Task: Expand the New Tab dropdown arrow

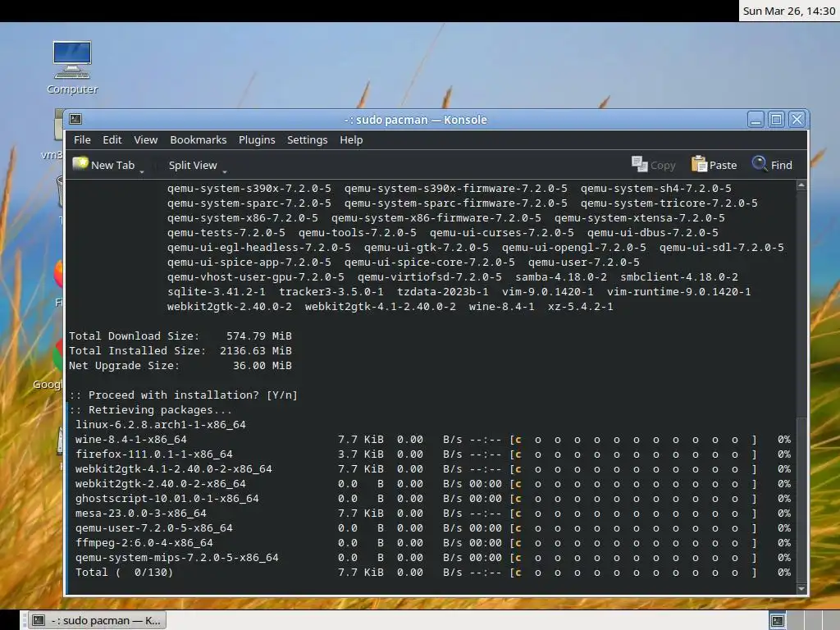Action: pyautogui.click(x=142, y=171)
